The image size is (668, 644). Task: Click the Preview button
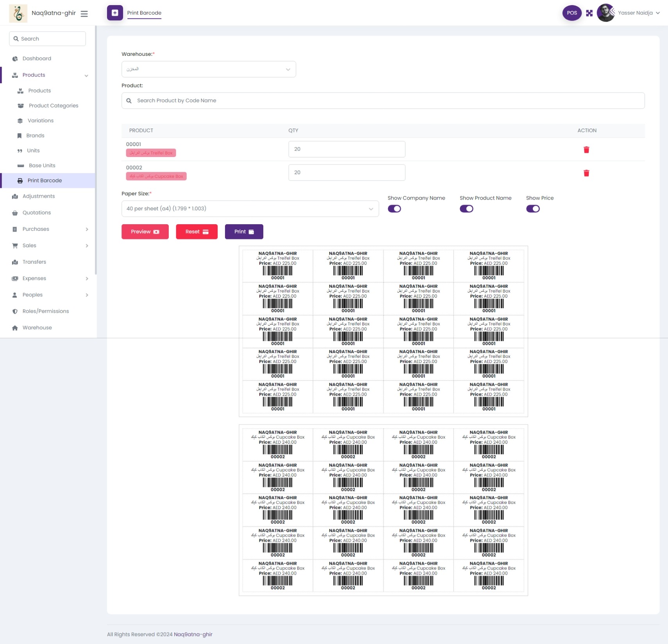tap(145, 232)
